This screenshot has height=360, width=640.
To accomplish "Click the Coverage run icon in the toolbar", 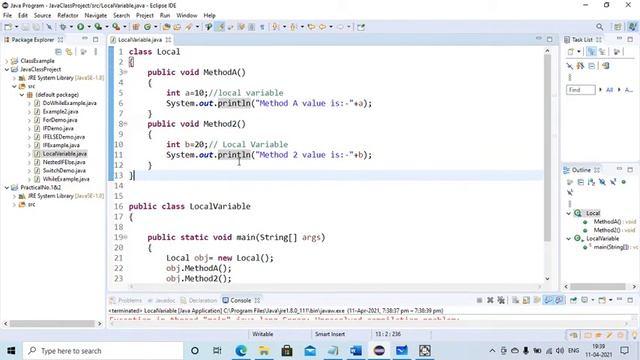I will [x=98, y=27].
